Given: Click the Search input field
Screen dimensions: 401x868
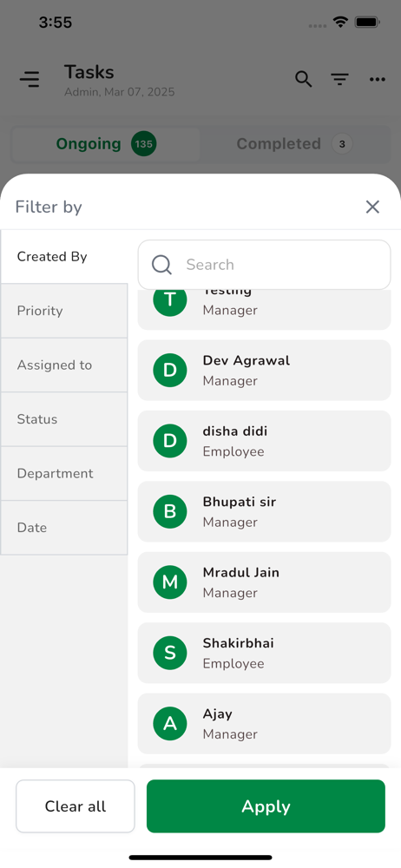Looking at the screenshot, I should pos(264,265).
